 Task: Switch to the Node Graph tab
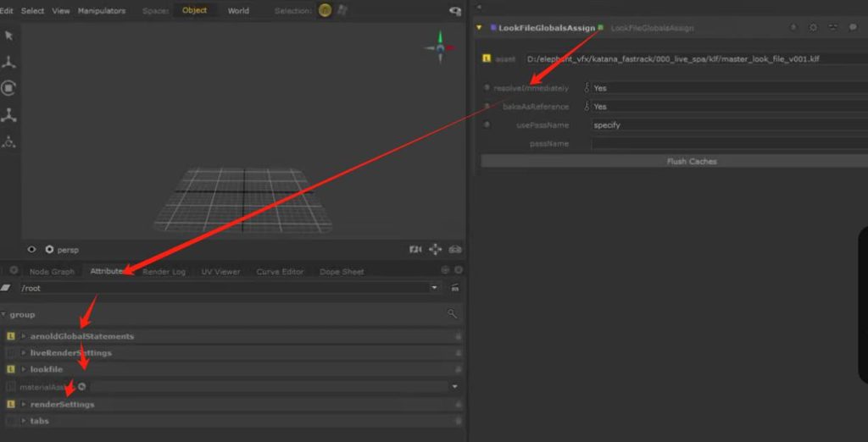(52, 272)
